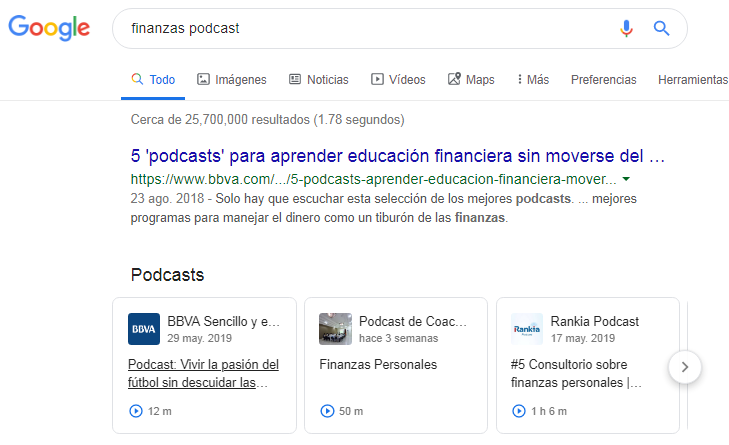This screenshot has height=445, width=729.
Task: Click the blue search magnifier button
Action: (x=661, y=28)
